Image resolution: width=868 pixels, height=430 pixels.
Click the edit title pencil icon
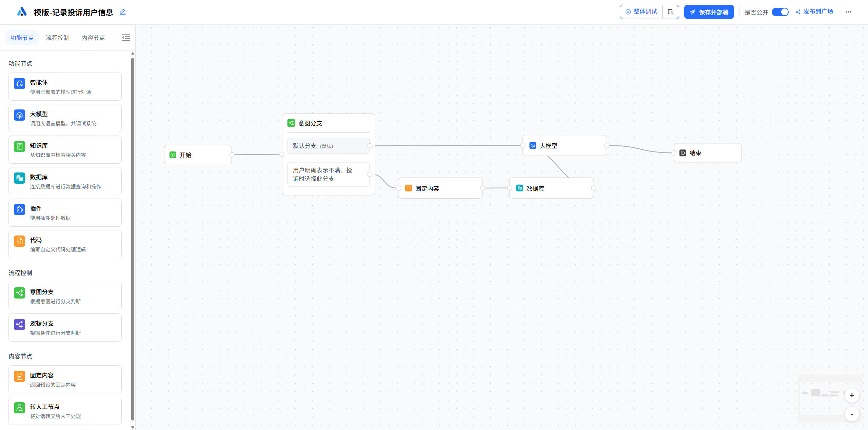pos(123,12)
